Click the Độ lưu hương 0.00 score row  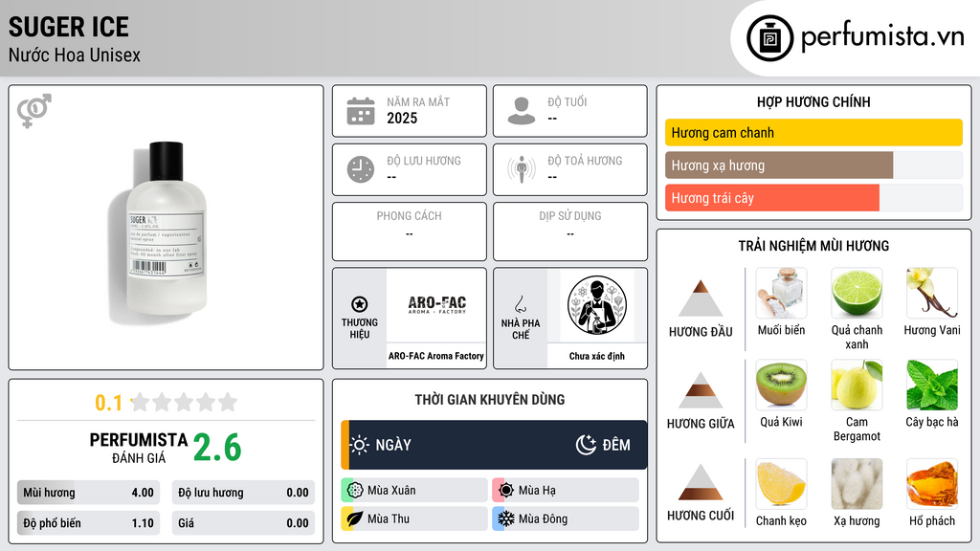pyautogui.click(x=243, y=493)
